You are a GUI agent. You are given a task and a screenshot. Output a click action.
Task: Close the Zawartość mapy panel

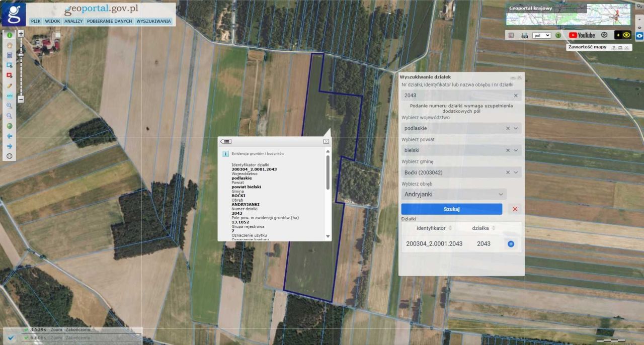(x=627, y=48)
